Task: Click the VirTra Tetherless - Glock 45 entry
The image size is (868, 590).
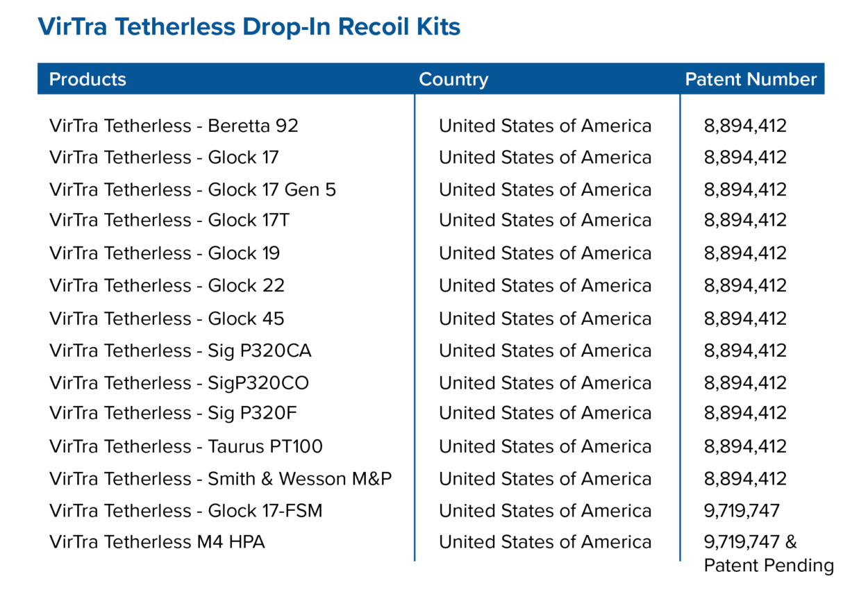Action: pyautogui.click(x=167, y=319)
